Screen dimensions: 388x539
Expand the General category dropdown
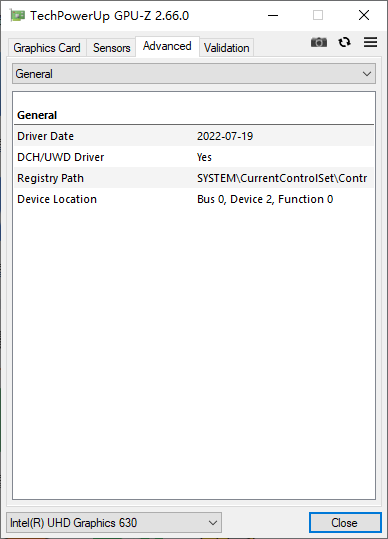[x=194, y=74]
